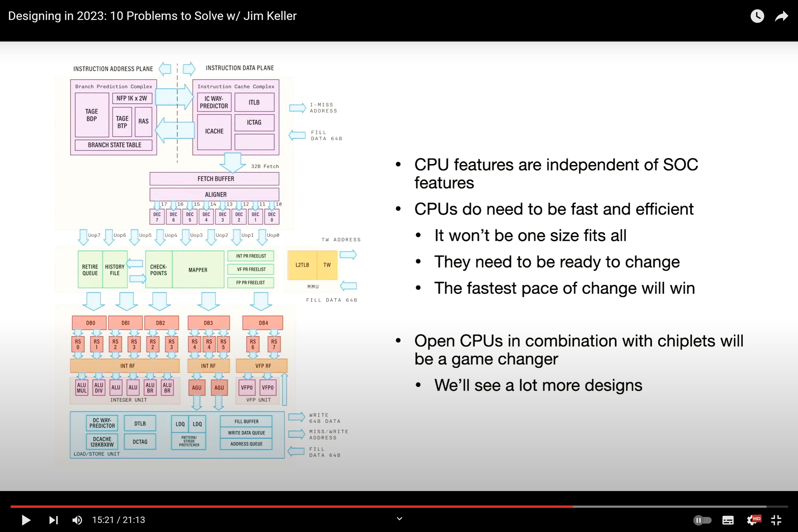Screen dimensions: 798x532
Task: Save the video to Watch Later
Action: pyautogui.click(x=757, y=16)
